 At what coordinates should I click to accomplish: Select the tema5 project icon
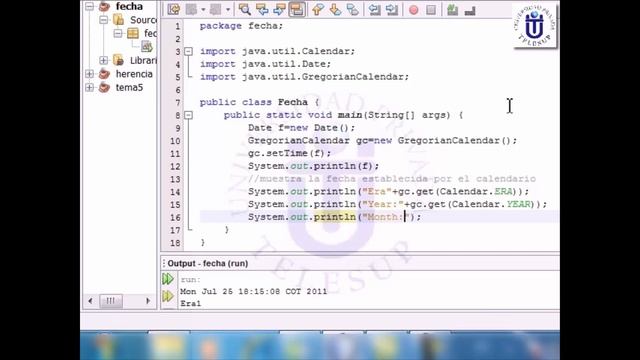tap(104, 87)
